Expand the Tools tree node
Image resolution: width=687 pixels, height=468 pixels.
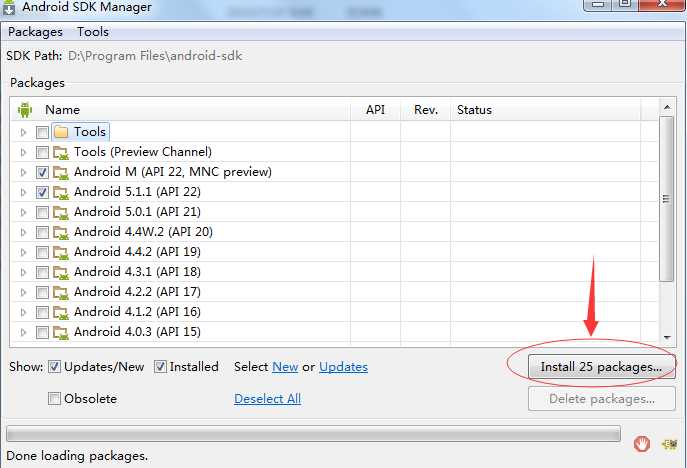pyautogui.click(x=23, y=132)
